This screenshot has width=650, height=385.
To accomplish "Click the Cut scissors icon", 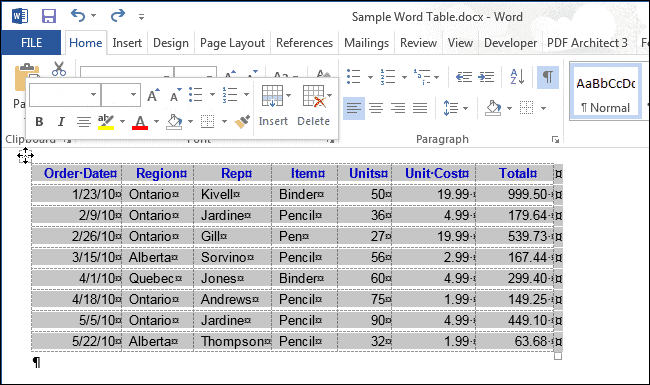I will tap(59, 69).
